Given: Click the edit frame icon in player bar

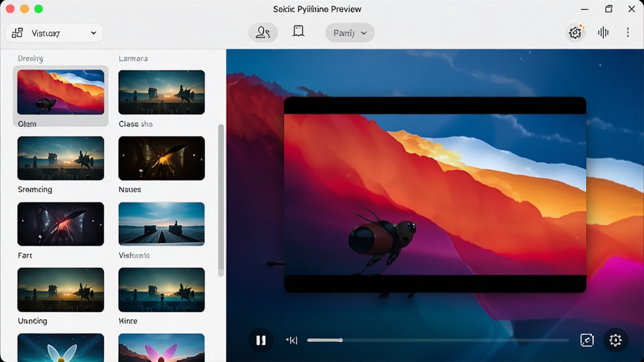Looking at the screenshot, I should [x=587, y=340].
